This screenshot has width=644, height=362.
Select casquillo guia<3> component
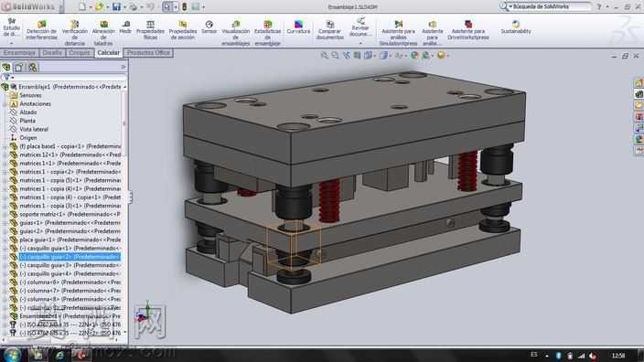click(x=70, y=265)
